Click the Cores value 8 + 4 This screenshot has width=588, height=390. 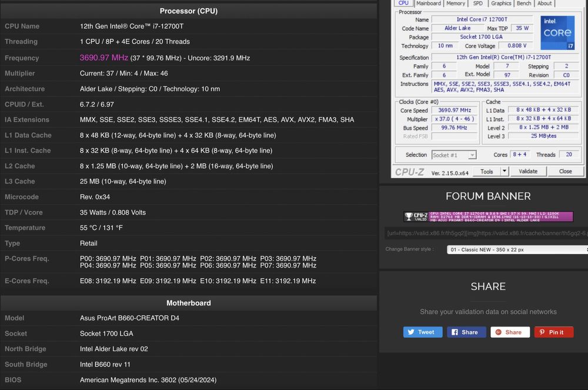pyautogui.click(x=519, y=155)
